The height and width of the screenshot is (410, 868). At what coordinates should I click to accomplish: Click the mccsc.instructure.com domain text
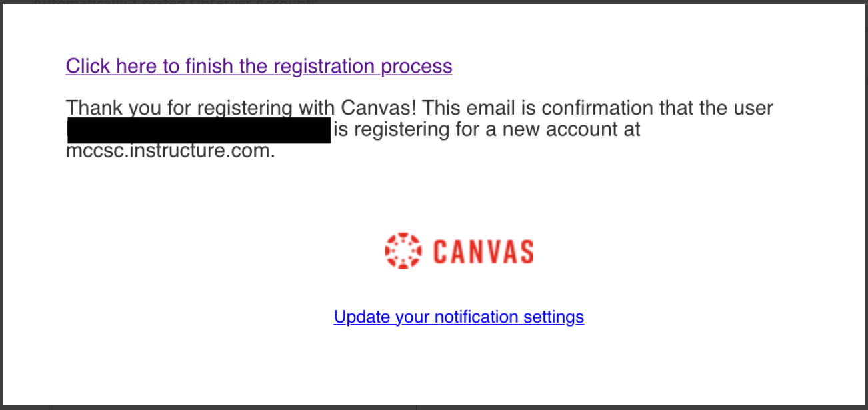click(x=170, y=151)
